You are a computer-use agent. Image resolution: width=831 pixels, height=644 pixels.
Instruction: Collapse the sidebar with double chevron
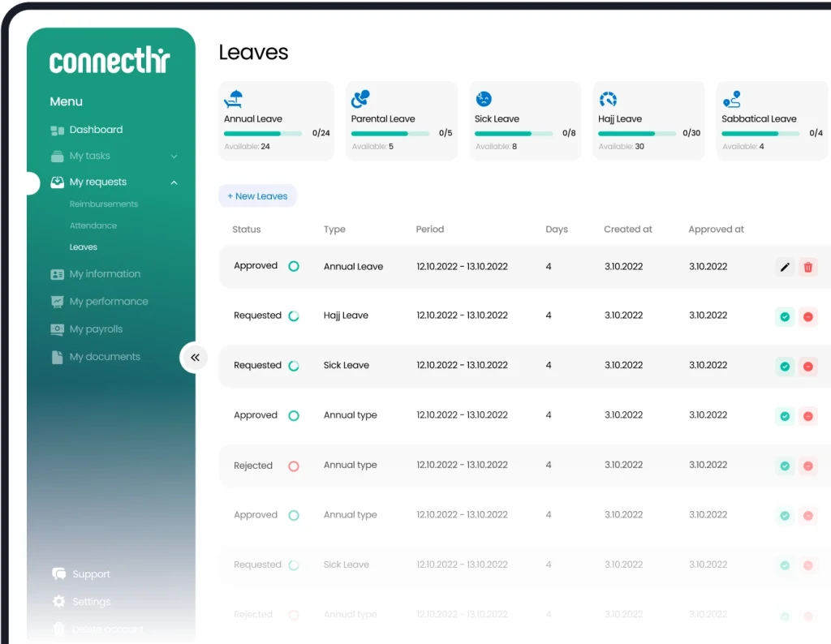coord(195,358)
